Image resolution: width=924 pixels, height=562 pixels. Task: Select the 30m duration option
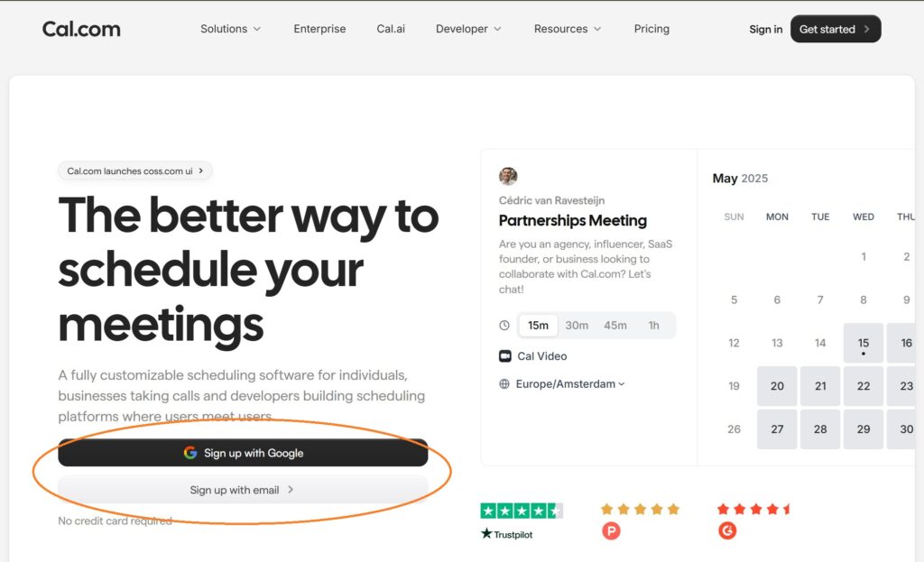(x=577, y=326)
